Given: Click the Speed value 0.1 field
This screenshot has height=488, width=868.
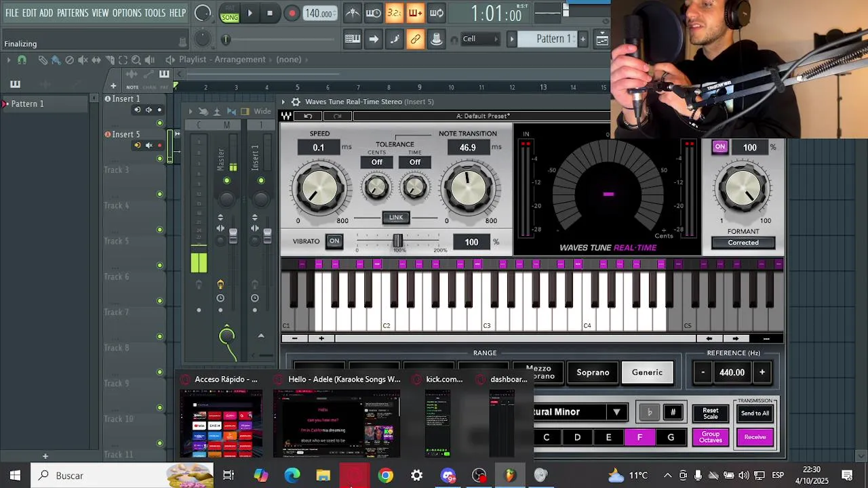Looking at the screenshot, I should 319,147.
